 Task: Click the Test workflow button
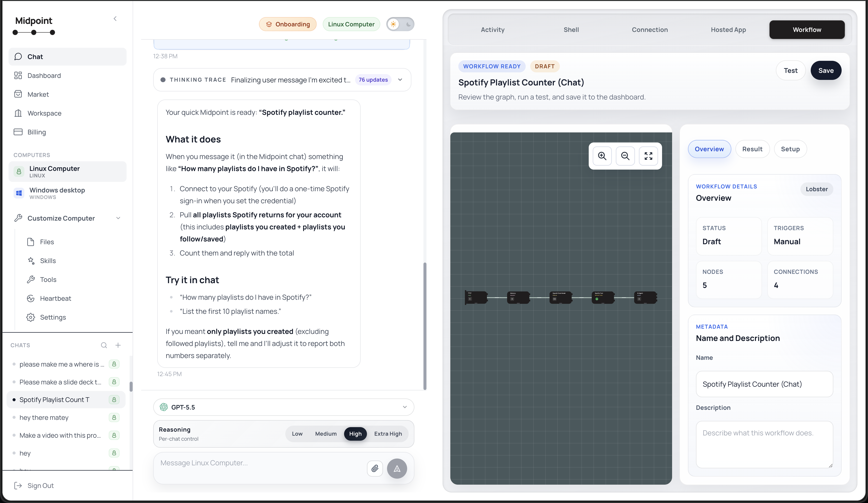[x=790, y=70]
